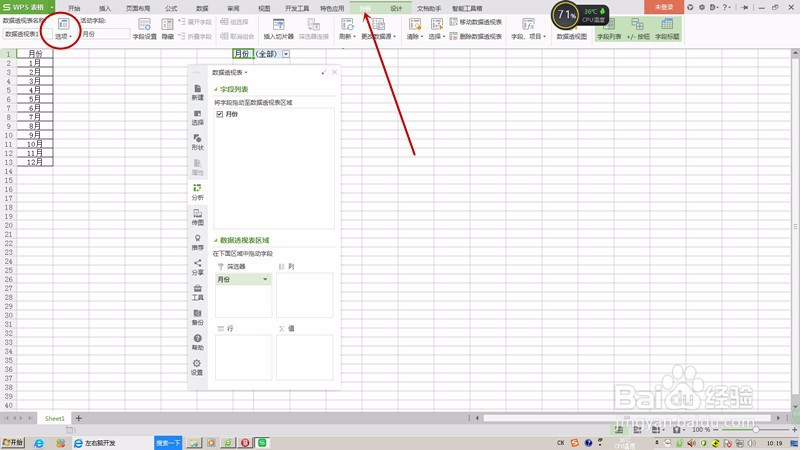
Task: Click 分析 icon in side panel
Action: (x=197, y=192)
